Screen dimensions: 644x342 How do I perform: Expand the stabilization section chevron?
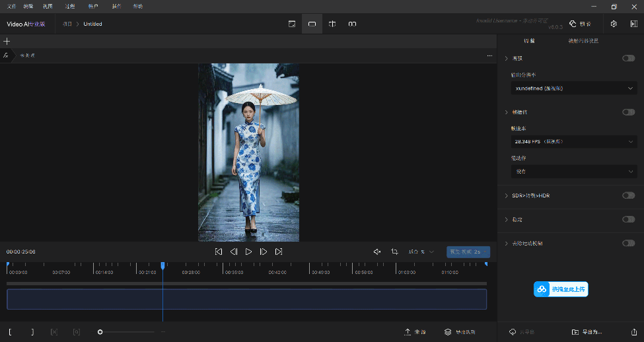507,219
